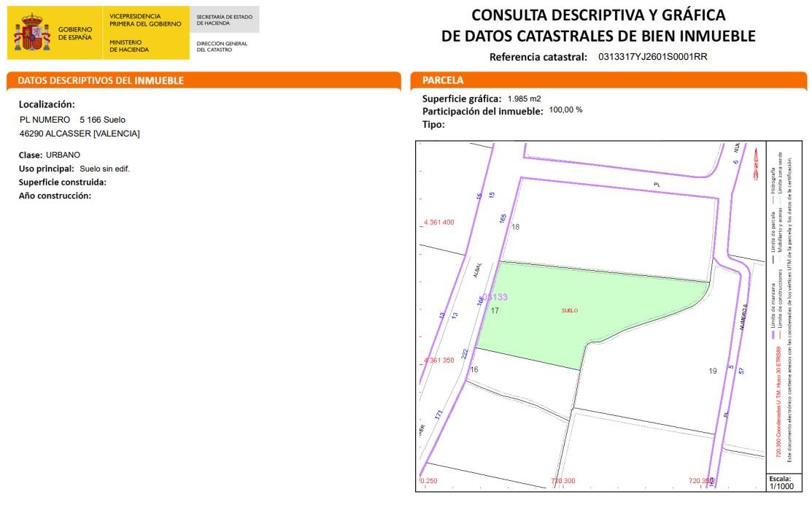Click the 'ALBAL' street label on the map
The height and width of the screenshot is (508, 812).
tap(477, 270)
